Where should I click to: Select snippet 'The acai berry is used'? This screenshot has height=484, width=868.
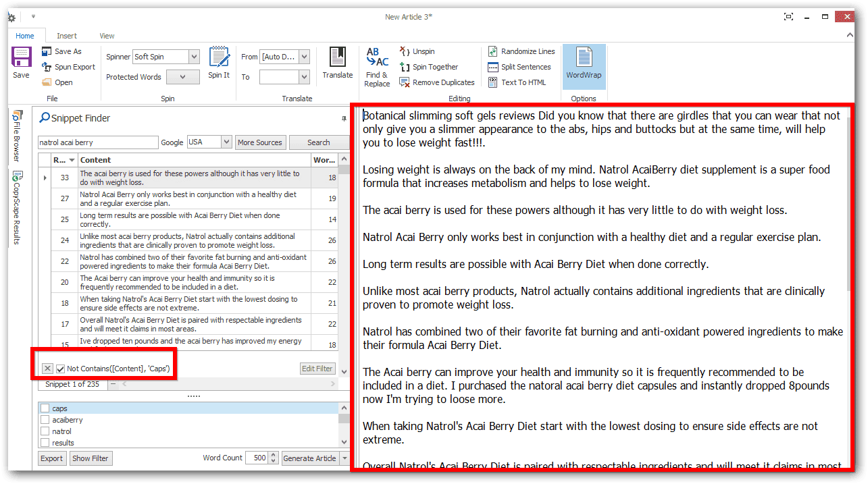[195, 178]
